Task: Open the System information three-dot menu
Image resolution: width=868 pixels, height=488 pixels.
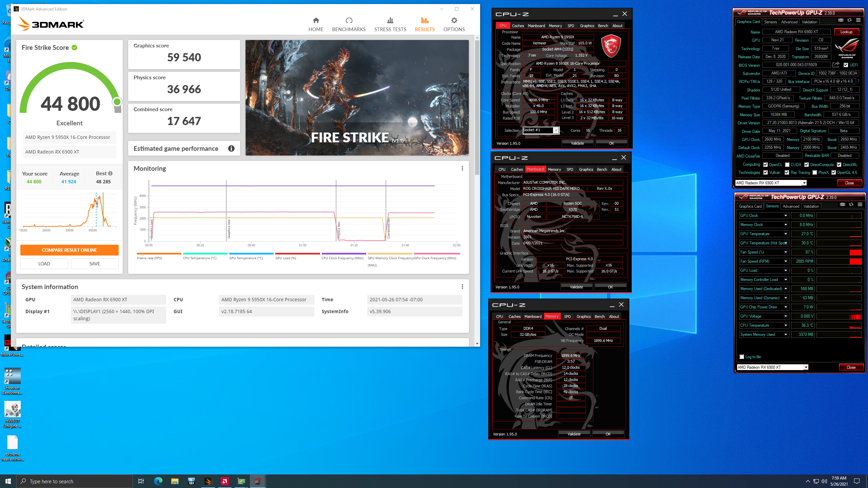Action: point(462,287)
